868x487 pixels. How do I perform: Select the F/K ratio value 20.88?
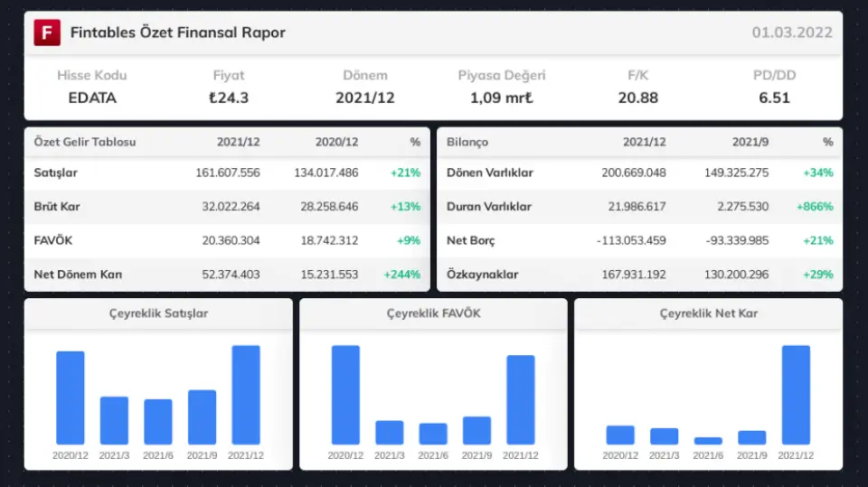tap(637, 98)
